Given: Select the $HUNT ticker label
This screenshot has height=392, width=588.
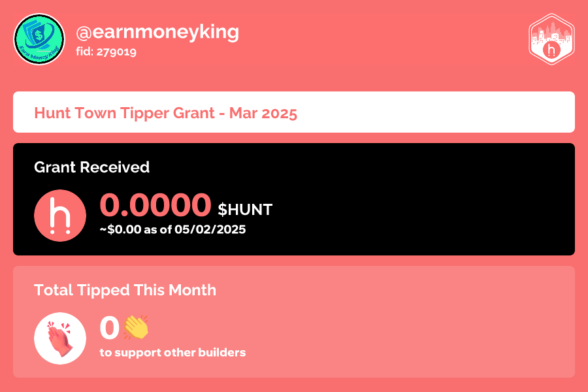Looking at the screenshot, I should 245,209.
